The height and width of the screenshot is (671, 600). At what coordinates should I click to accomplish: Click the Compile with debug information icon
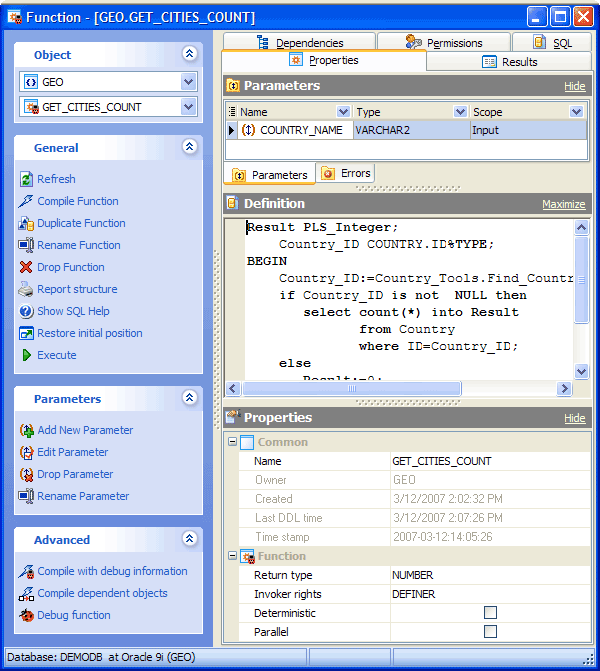click(x=27, y=572)
